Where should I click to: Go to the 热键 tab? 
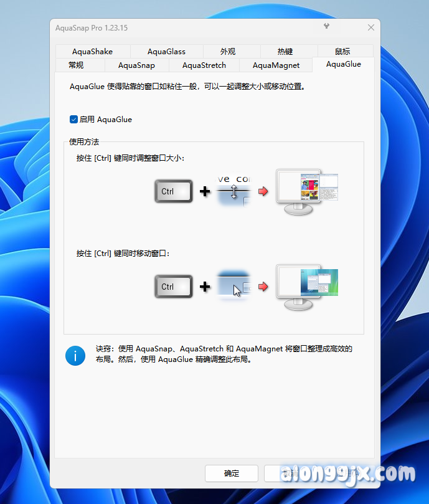(x=285, y=52)
